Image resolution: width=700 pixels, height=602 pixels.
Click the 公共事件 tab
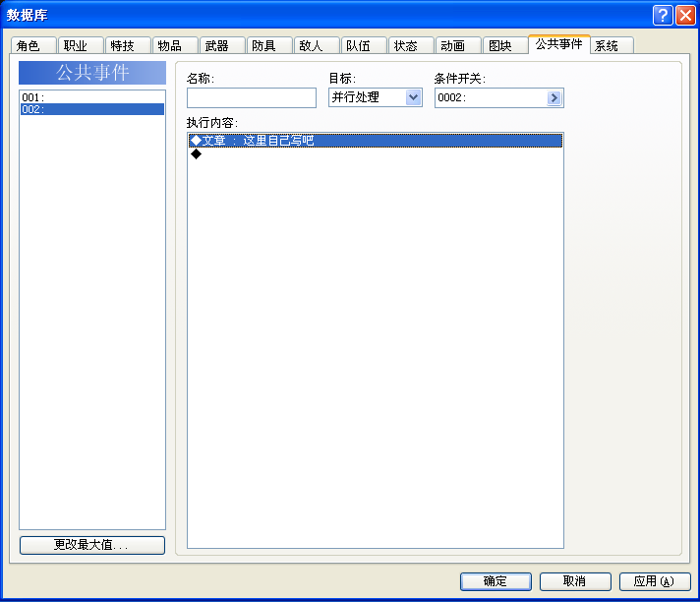[x=559, y=44]
